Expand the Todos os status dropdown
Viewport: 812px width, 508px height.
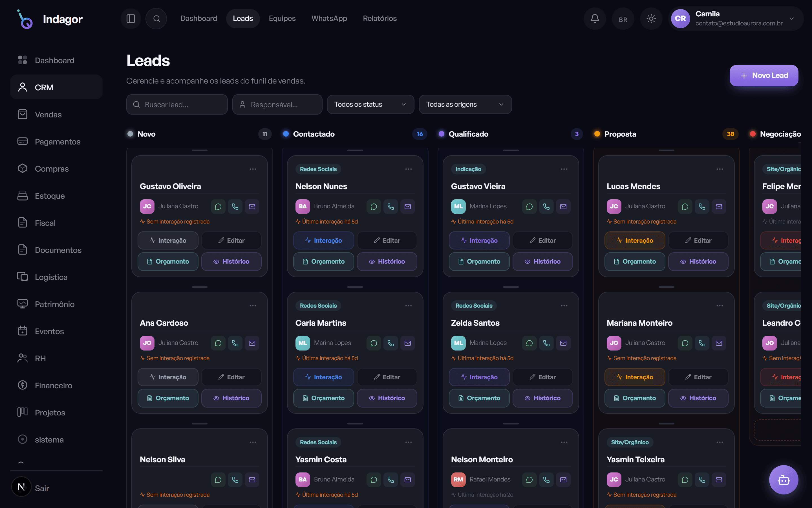coord(370,104)
